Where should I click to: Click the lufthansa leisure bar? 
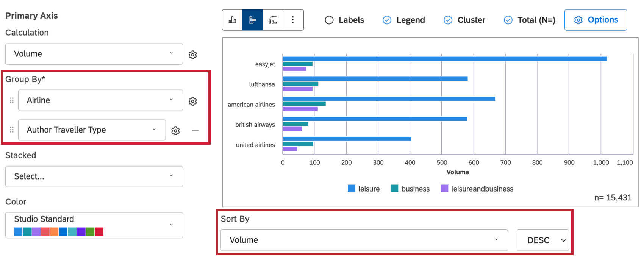375,79
